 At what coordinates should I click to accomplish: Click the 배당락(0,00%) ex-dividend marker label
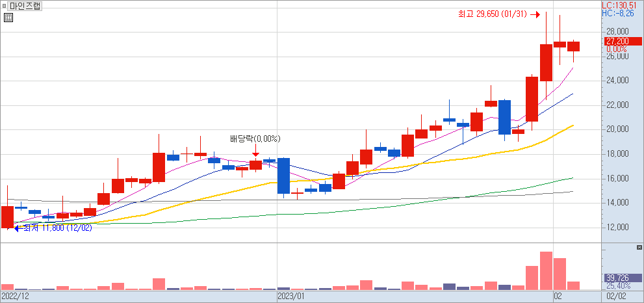click(255, 139)
